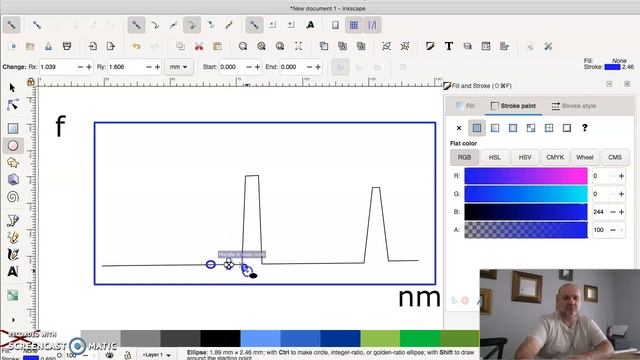Click the Zoom to page icon
The height and width of the screenshot is (360, 640).
point(280,47)
